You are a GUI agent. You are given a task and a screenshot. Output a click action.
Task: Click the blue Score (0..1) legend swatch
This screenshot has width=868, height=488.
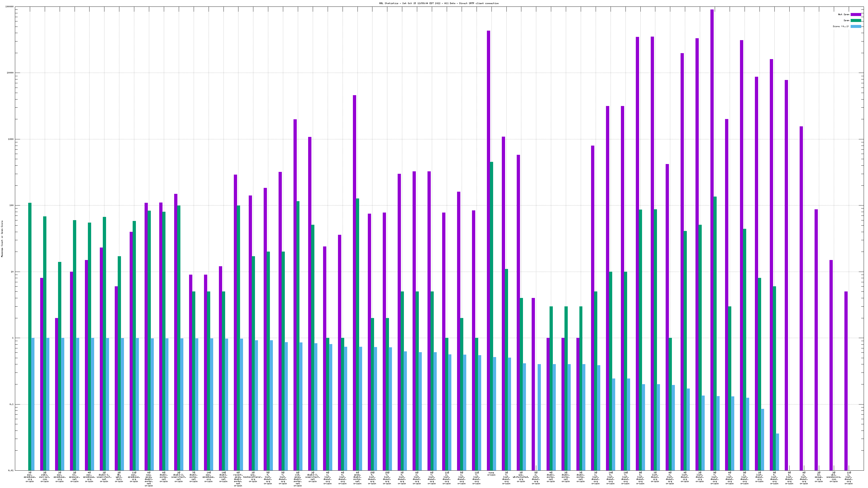coord(856,26)
